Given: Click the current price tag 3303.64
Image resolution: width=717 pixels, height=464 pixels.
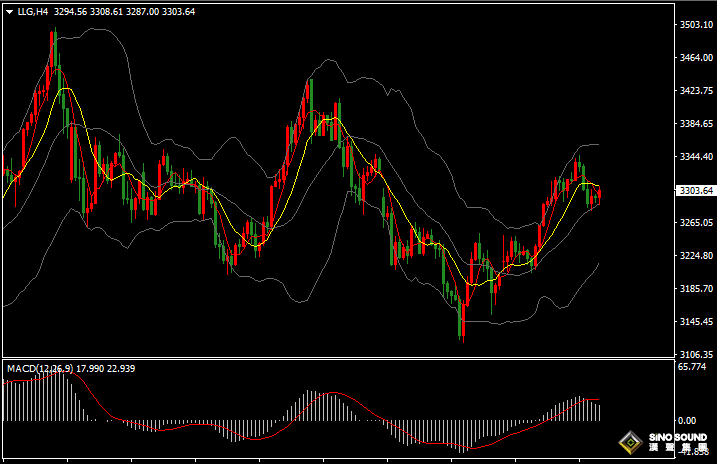Looking at the screenshot, I should pyautogui.click(x=694, y=190).
